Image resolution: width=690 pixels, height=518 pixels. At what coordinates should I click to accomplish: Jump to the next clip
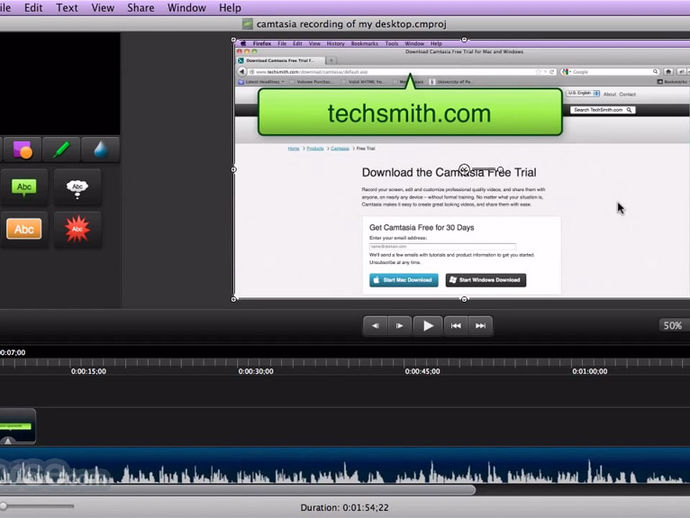point(480,326)
